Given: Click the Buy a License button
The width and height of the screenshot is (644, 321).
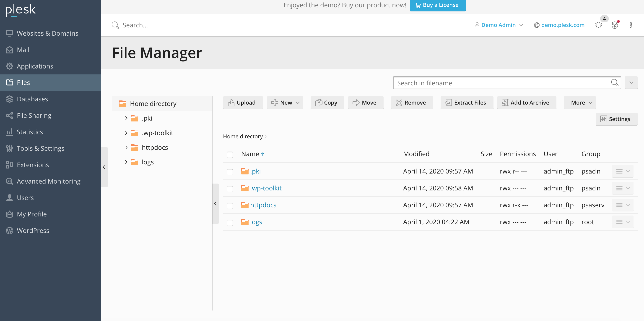Looking at the screenshot, I should click(x=437, y=5).
